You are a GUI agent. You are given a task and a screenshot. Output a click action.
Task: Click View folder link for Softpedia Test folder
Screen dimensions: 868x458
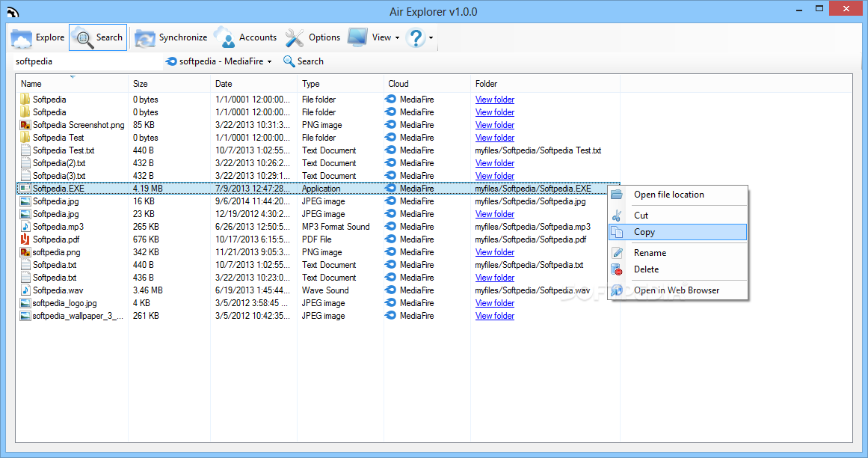[495, 138]
